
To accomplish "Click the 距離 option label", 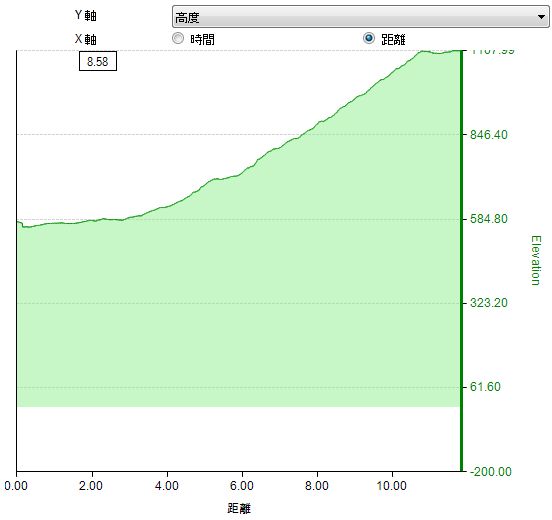I will (393, 39).
